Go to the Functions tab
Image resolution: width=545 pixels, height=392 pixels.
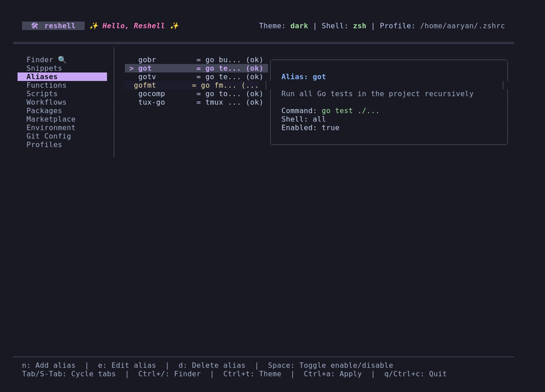coord(62,85)
